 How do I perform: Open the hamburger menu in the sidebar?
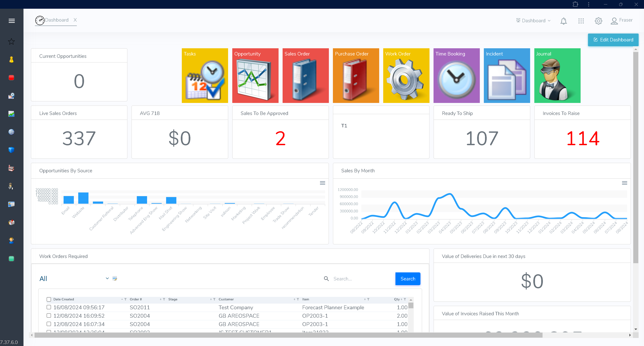point(12,21)
